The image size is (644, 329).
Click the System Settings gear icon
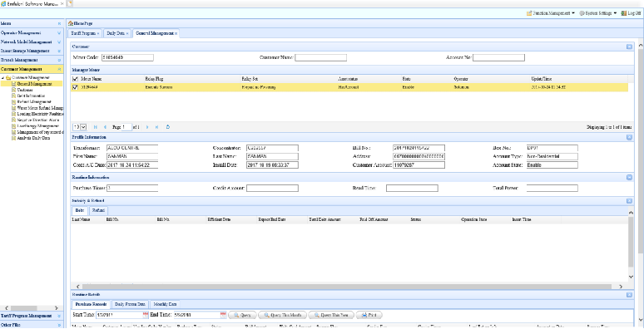click(582, 13)
